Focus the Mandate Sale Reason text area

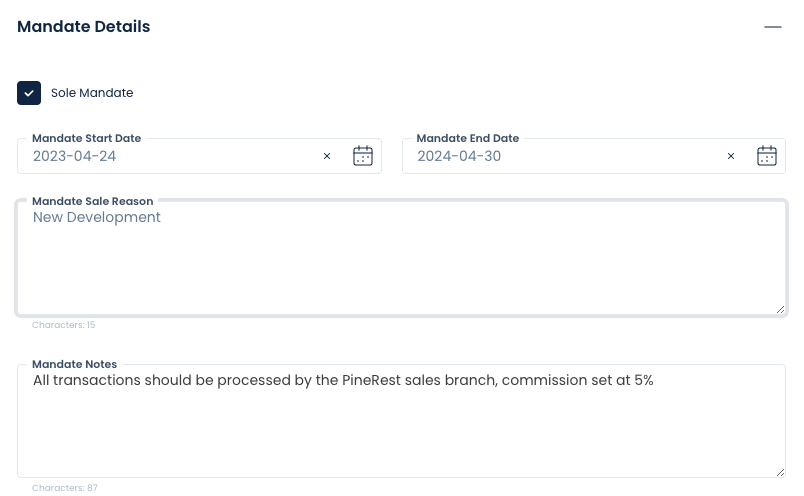point(401,258)
